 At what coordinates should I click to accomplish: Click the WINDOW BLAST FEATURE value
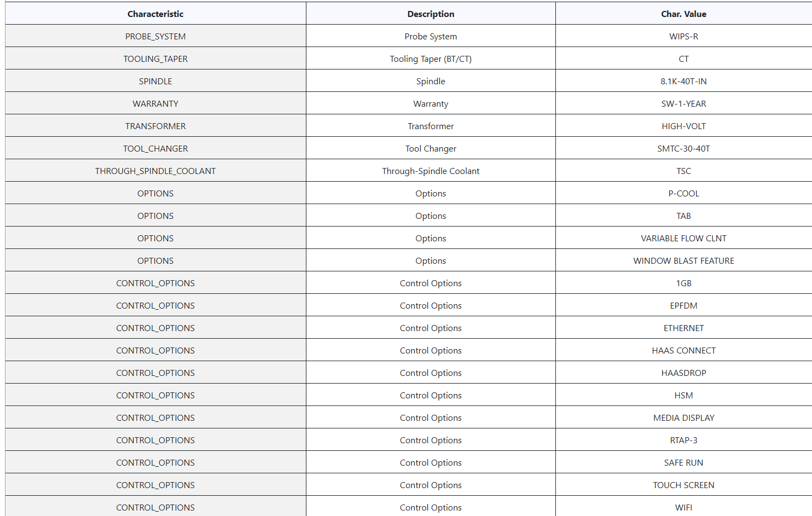click(x=683, y=261)
